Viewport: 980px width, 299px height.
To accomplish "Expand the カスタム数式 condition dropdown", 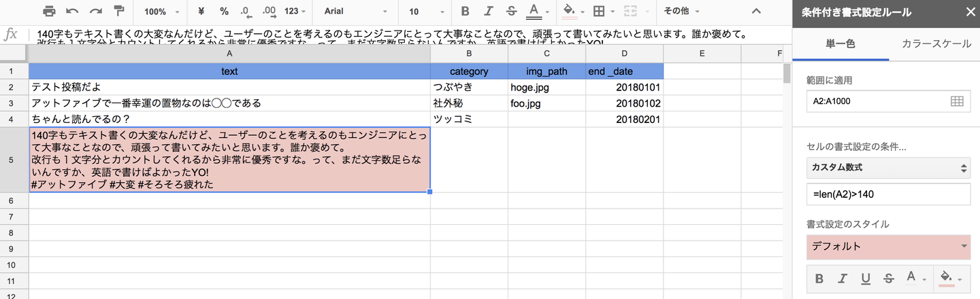I will pos(888,167).
